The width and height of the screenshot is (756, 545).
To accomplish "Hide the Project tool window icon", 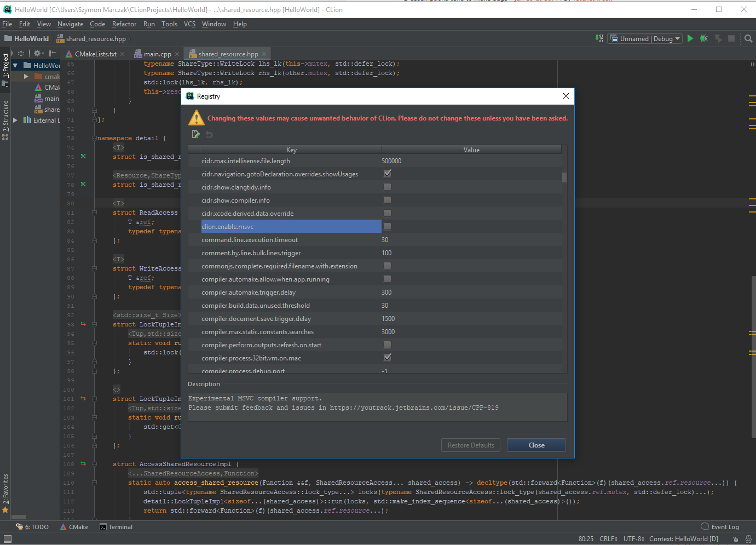I will (x=53, y=53).
